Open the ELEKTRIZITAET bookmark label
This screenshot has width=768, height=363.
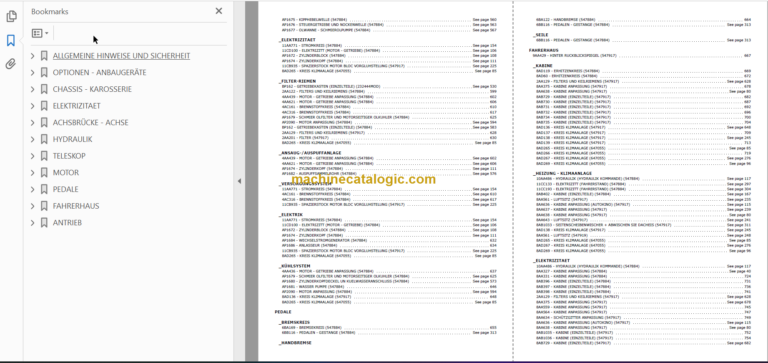[76, 106]
